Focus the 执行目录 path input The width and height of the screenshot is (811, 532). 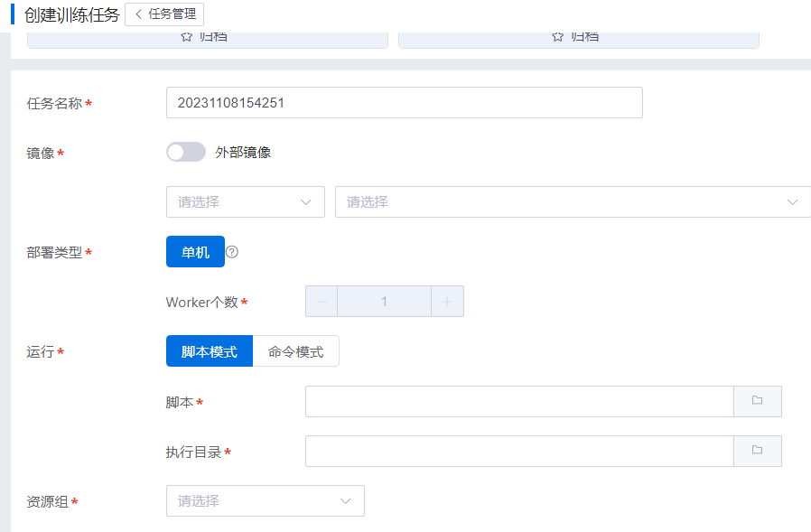click(519, 451)
